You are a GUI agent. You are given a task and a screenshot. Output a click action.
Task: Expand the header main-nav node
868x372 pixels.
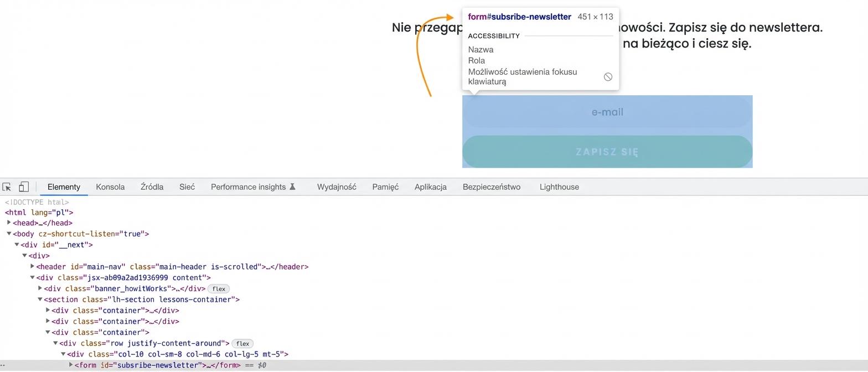32,266
